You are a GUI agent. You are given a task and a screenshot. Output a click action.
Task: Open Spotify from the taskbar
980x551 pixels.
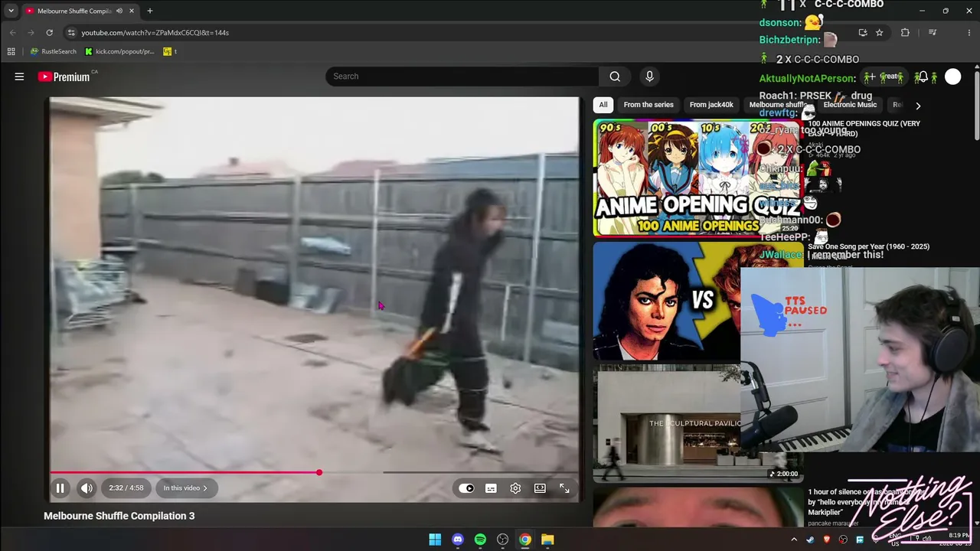click(x=480, y=540)
